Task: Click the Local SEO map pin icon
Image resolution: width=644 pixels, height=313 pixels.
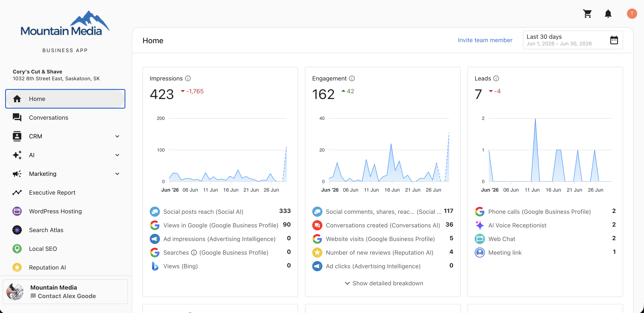Action: [17, 249]
